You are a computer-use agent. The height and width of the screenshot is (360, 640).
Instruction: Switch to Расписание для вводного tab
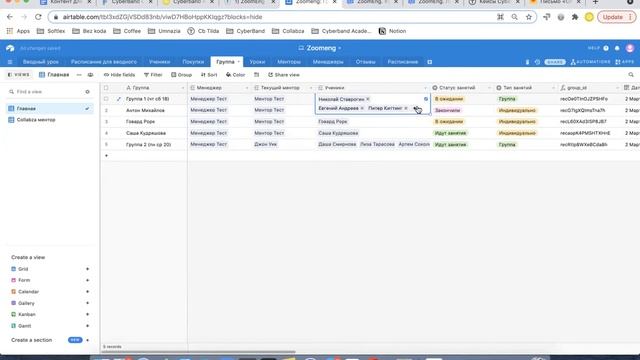pyautogui.click(x=104, y=62)
